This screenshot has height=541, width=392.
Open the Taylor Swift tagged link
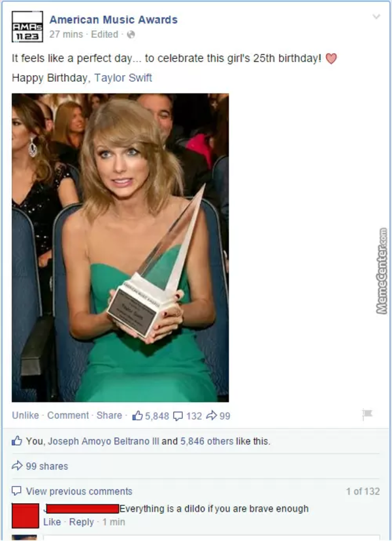pos(123,78)
